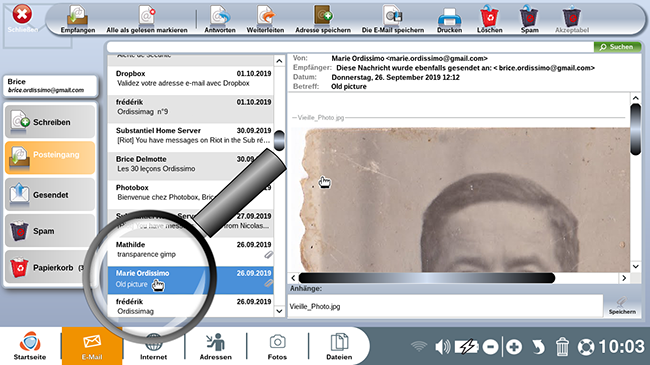Viewport: 650px width, 365px height.
Task: Click the battery charging icon
Action: 467,346
